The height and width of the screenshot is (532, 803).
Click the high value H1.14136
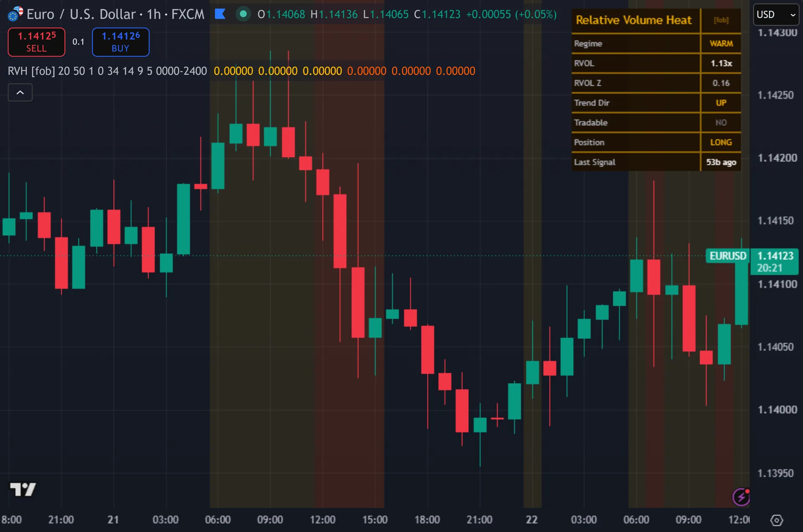click(x=334, y=15)
